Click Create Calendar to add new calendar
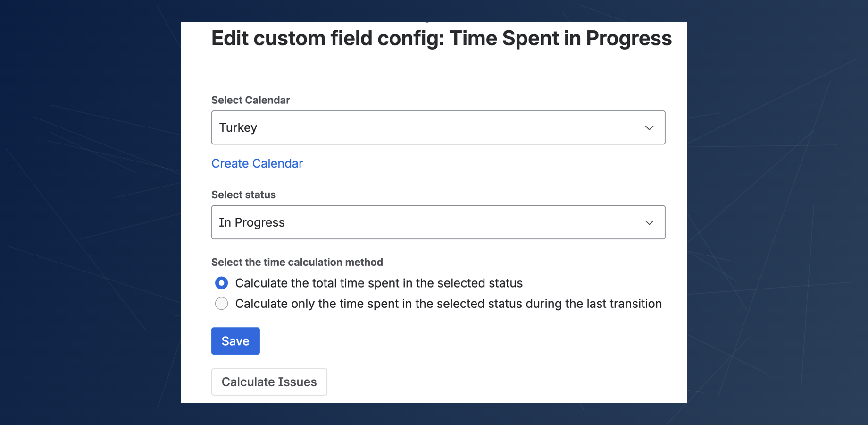Image resolution: width=868 pixels, height=425 pixels. click(257, 163)
